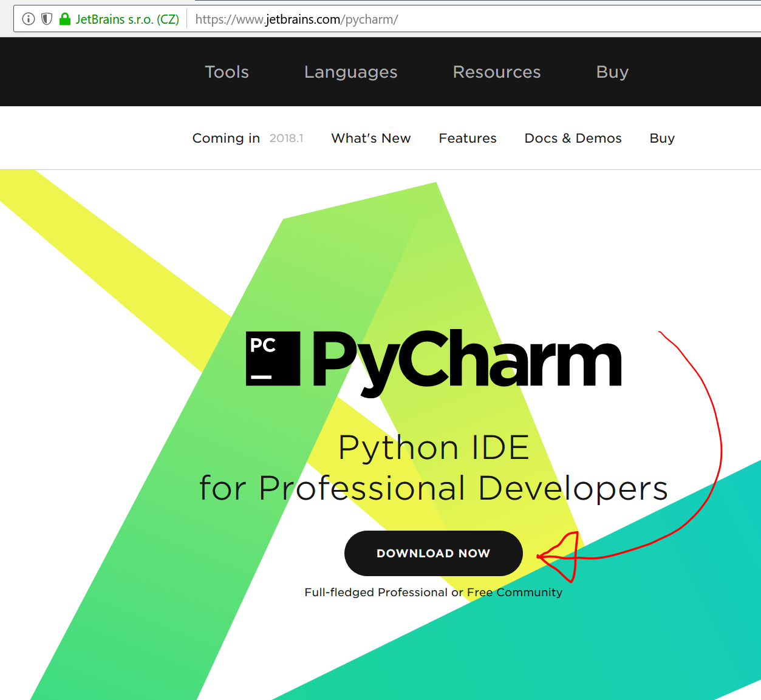Open the What's New page

[x=370, y=138]
